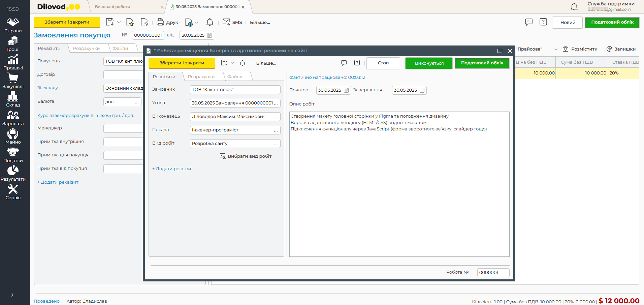Click the SMS envelope icon
This screenshot has width=644, height=305.
[226, 22]
